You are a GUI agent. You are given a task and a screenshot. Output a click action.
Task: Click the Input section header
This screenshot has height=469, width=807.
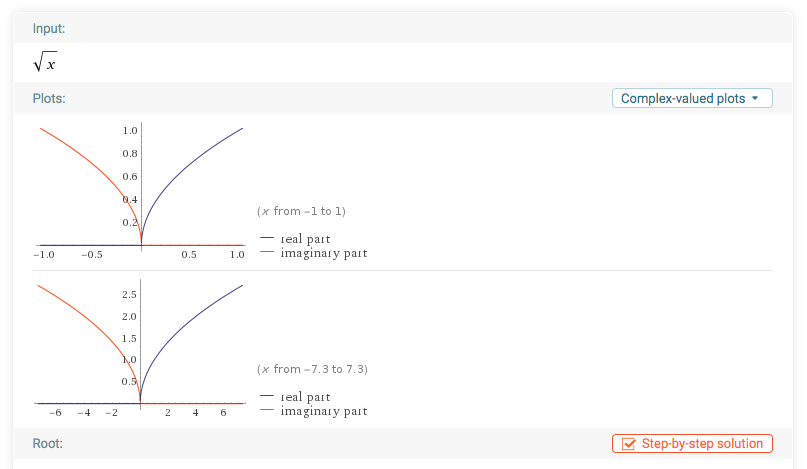pos(49,28)
